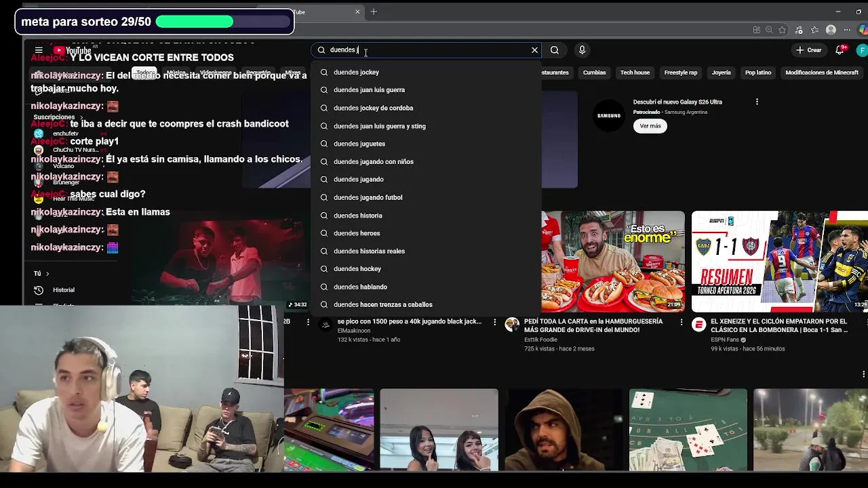Expand the 'Tú' sidebar section
Image resolution: width=868 pixels, height=488 pixels.
tap(41, 273)
